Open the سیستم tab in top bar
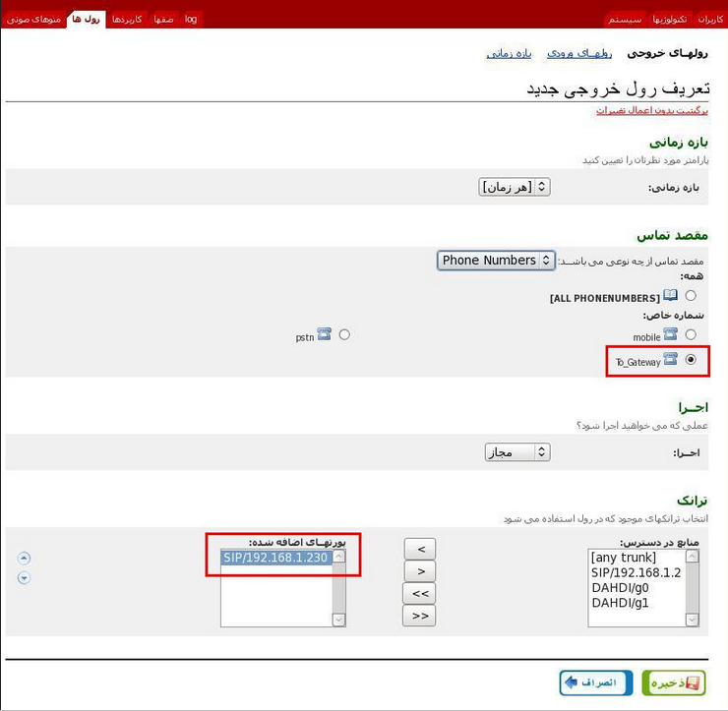This screenshot has width=728, height=711. [x=625, y=19]
